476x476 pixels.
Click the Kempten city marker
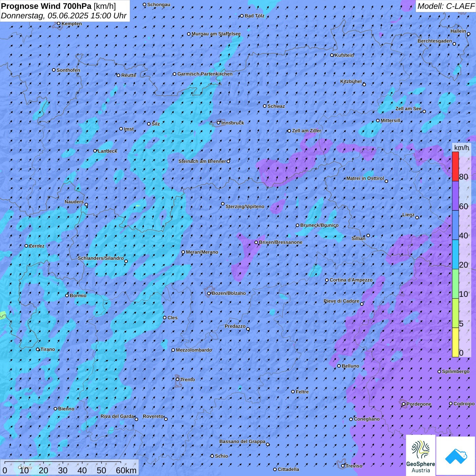[58, 23]
